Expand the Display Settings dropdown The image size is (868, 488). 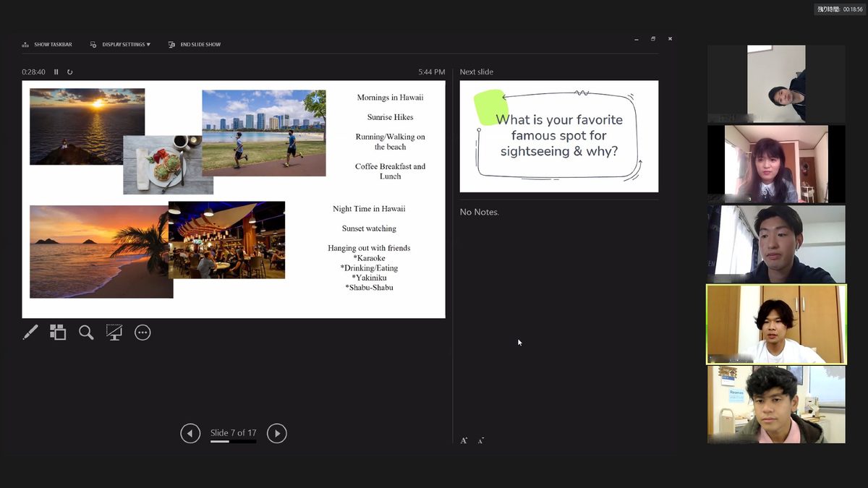point(120,45)
